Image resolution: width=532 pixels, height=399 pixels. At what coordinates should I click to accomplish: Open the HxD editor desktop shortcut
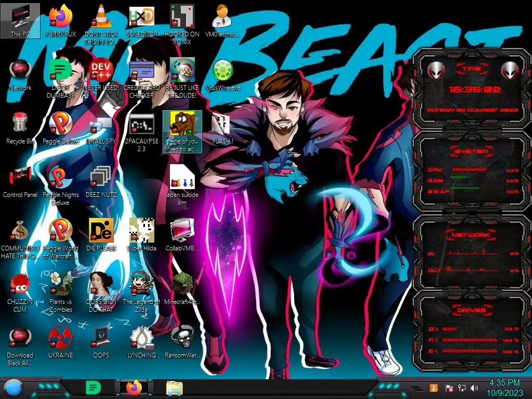pyautogui.click(x=141, y=21)
